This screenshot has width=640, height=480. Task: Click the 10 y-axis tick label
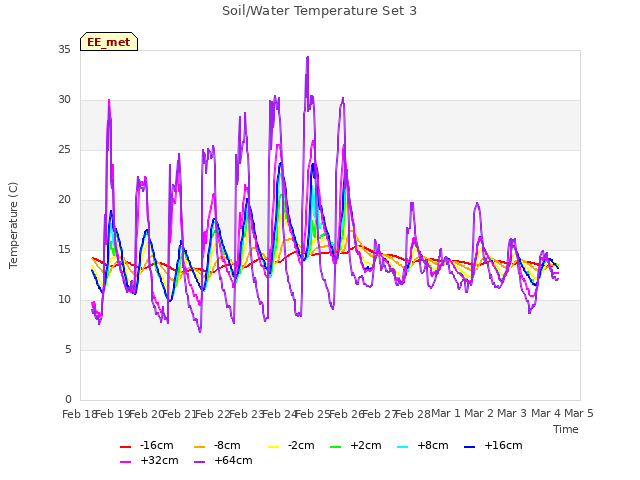tap(64, 300)
